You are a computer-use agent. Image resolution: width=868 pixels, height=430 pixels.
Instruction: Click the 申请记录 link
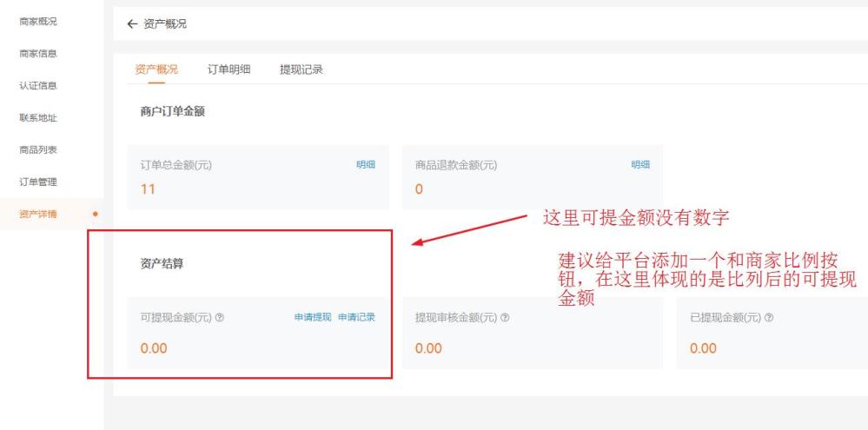[357, 317]
